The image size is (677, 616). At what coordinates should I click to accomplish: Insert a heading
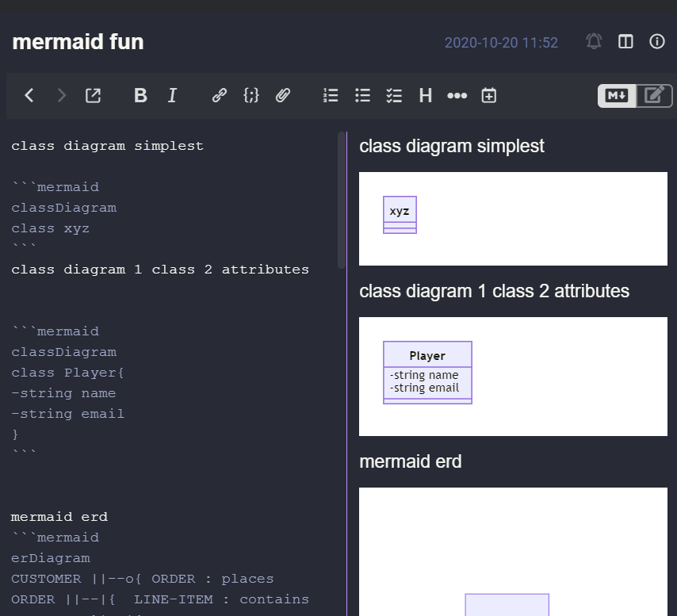tap(425, 95)
